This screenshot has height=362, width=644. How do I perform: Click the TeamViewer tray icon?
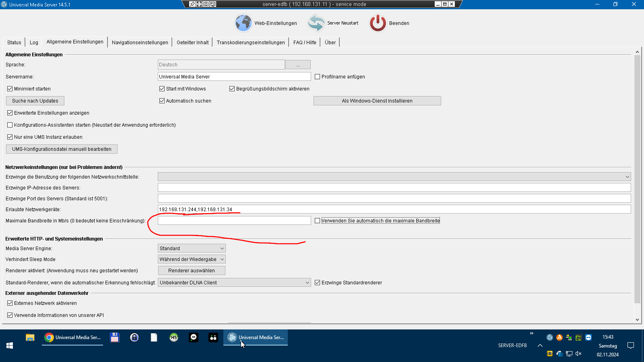pos(588,337)
